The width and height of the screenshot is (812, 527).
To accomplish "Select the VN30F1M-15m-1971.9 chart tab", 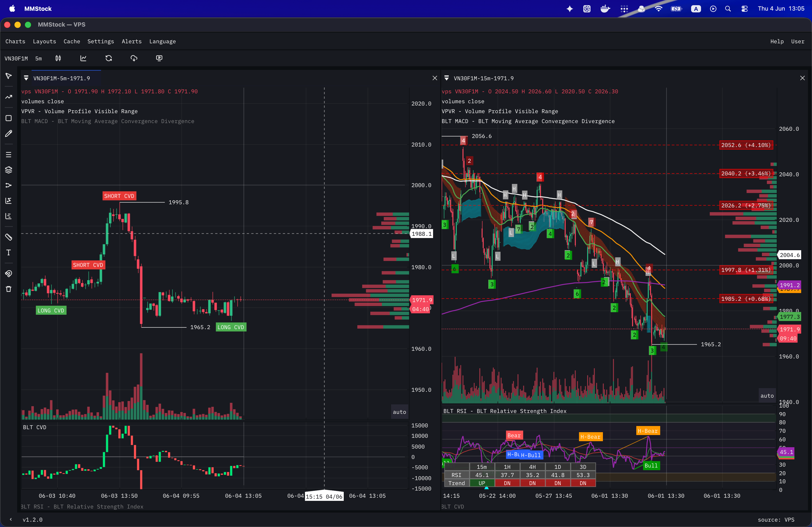I will click(483, 78).
